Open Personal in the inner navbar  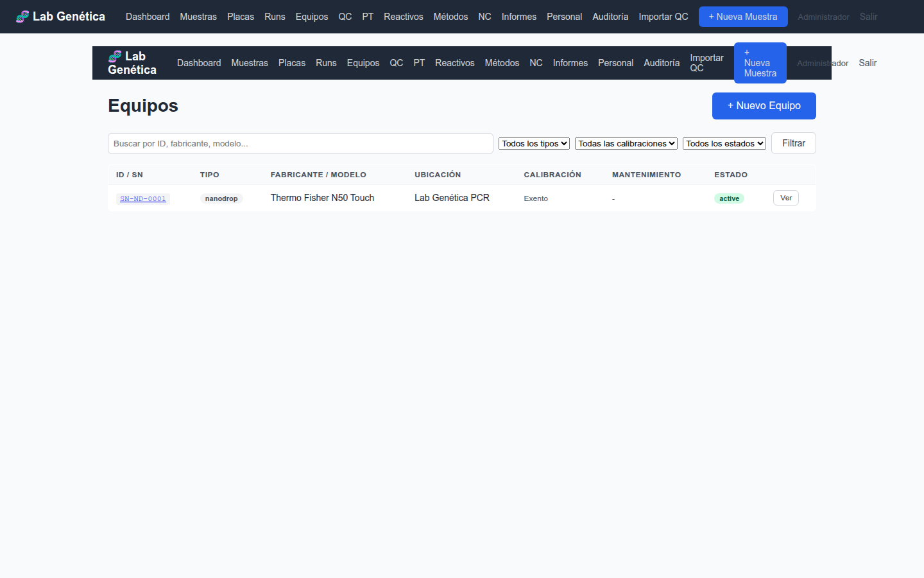point(616,63)
